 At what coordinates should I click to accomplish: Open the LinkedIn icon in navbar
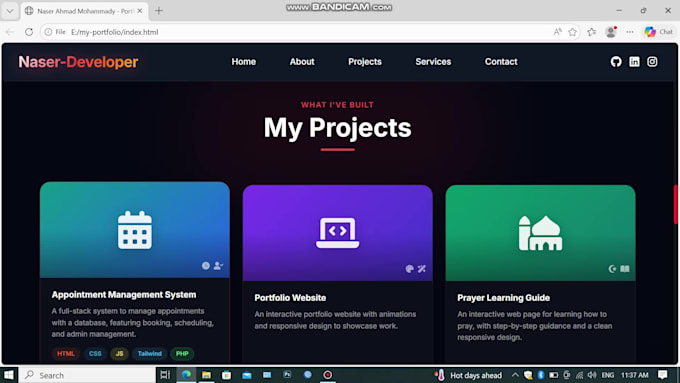pyautogui.click(x=634, y=62)
